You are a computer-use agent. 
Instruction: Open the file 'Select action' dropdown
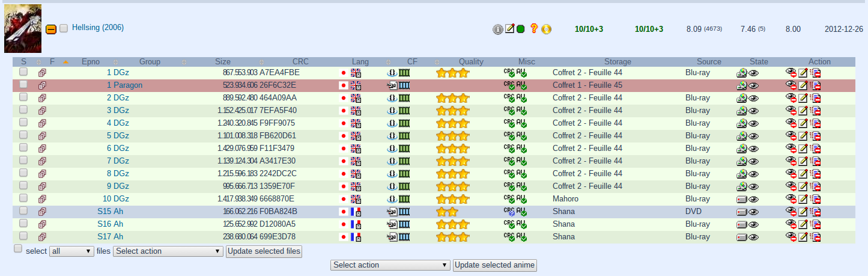(168, 251)
